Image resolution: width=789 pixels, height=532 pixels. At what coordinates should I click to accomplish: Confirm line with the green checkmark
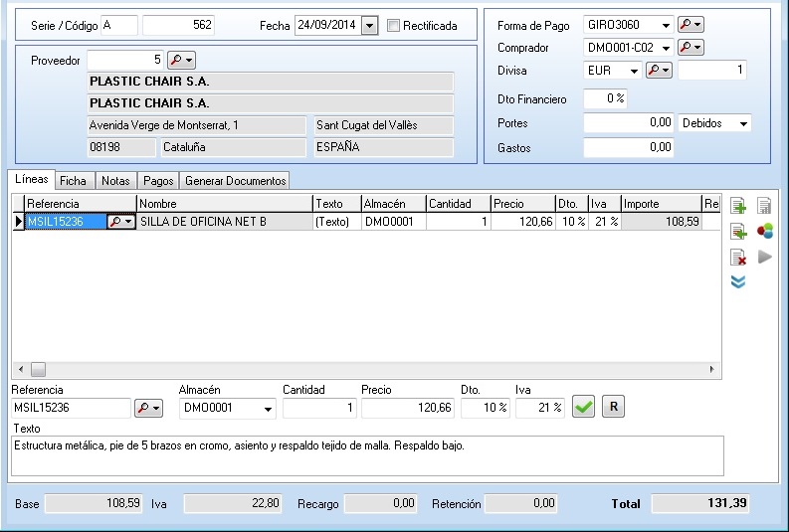(x=583, y=408)
